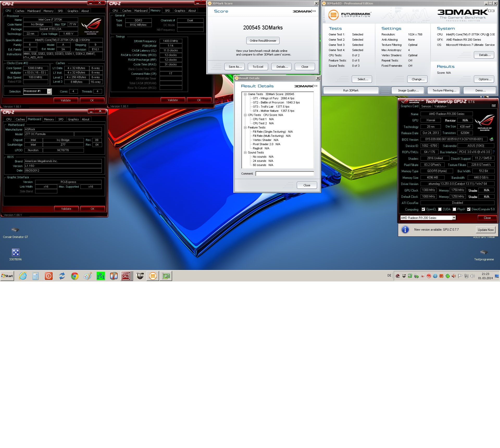The image size is (500, 448).
Task: Open the Testprogramme desktop icon
Action: 484,255
